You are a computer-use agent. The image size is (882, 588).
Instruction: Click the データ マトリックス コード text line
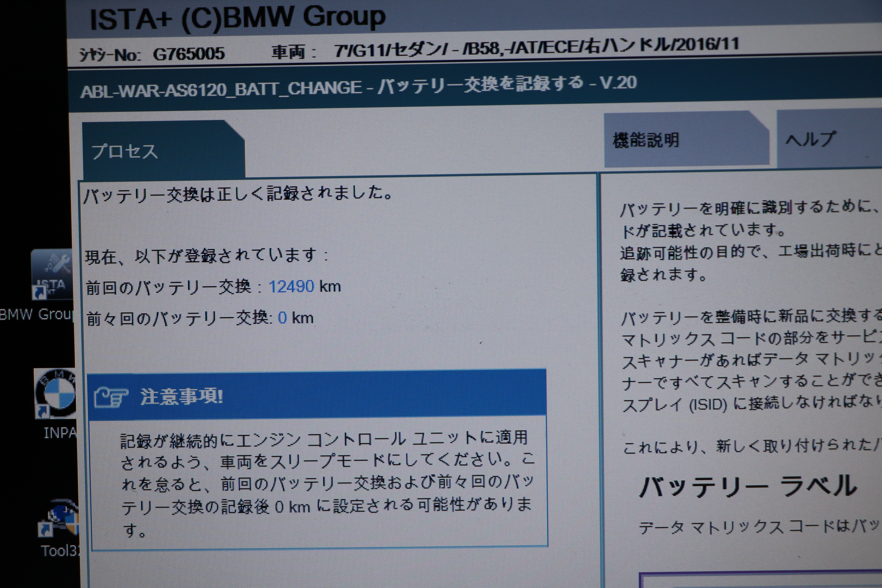click(x=760, y=526)
